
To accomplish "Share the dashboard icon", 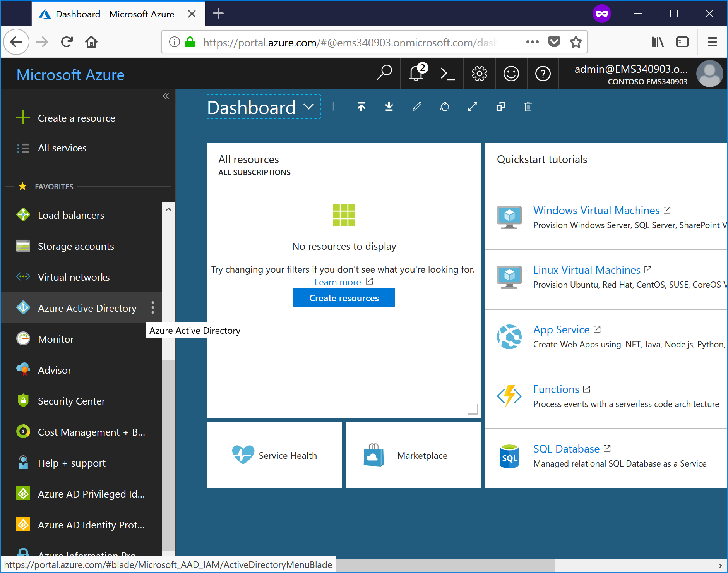I will pos(445,106).
